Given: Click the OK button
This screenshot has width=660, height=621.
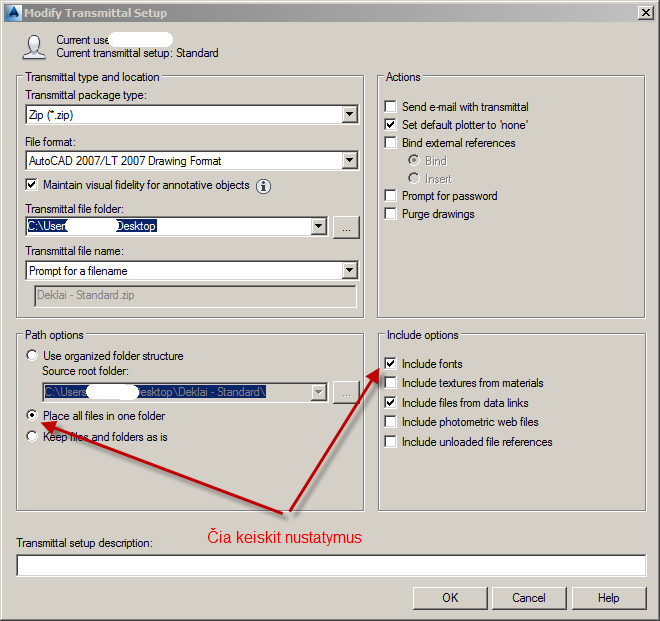Looking at the screenshot, I should point(450,598).
